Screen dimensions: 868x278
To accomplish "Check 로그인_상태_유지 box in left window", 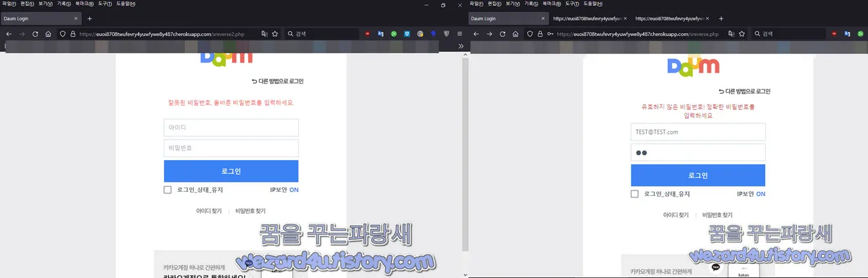I will [167, 190].
